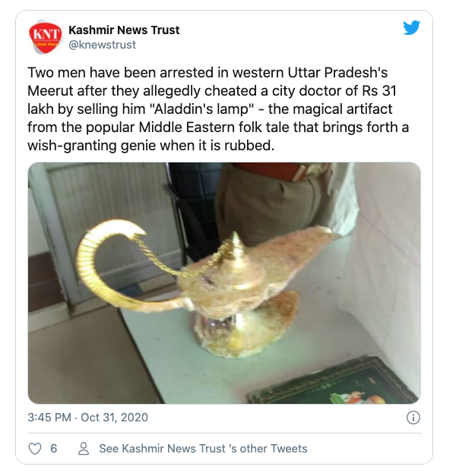Open the Kashmir News Trust display name

tap(124, 30)
